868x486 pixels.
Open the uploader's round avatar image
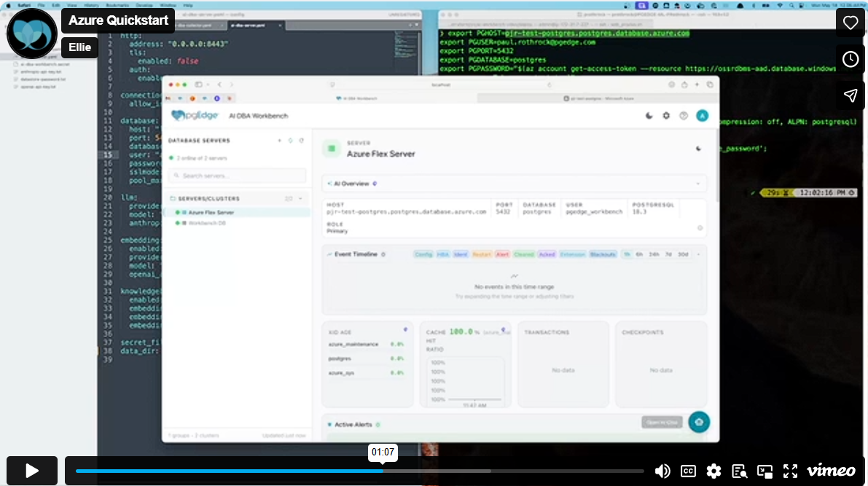pos(32,34)
